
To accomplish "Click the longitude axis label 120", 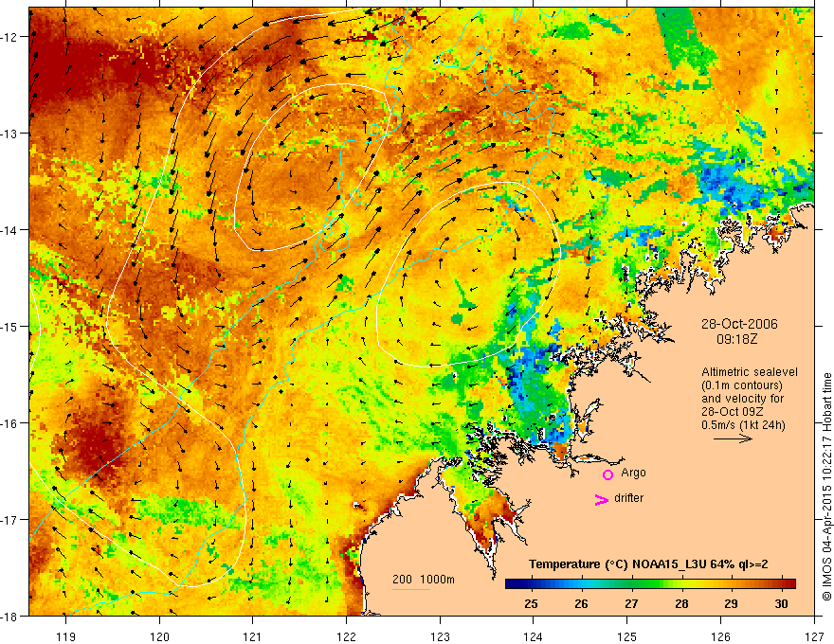I will 159,636.
